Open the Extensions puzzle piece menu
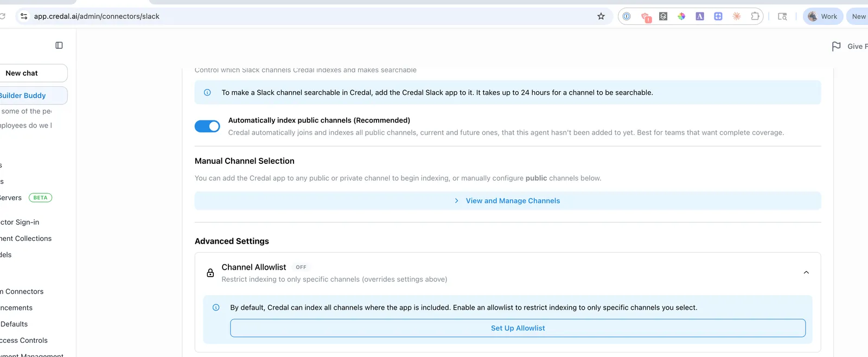The image size is (868, 357). pyautogui.click(x=755, y=16)
